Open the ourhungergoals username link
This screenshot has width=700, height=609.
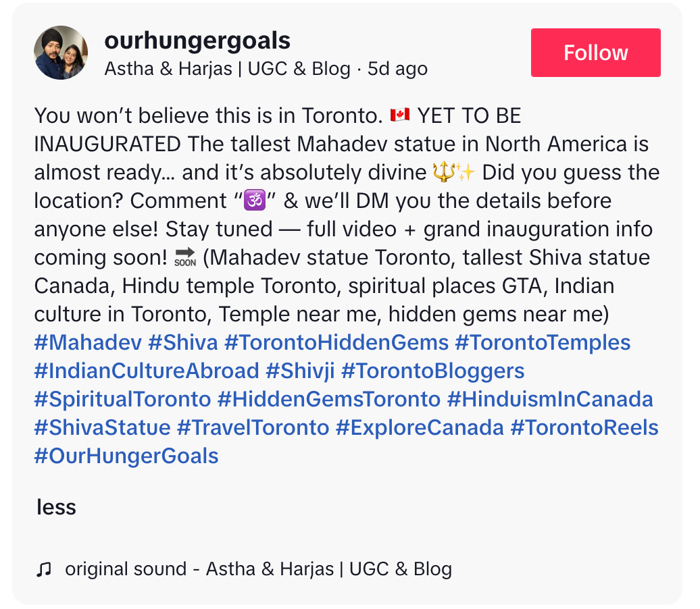pyautogui.click(x=197, y=41)
